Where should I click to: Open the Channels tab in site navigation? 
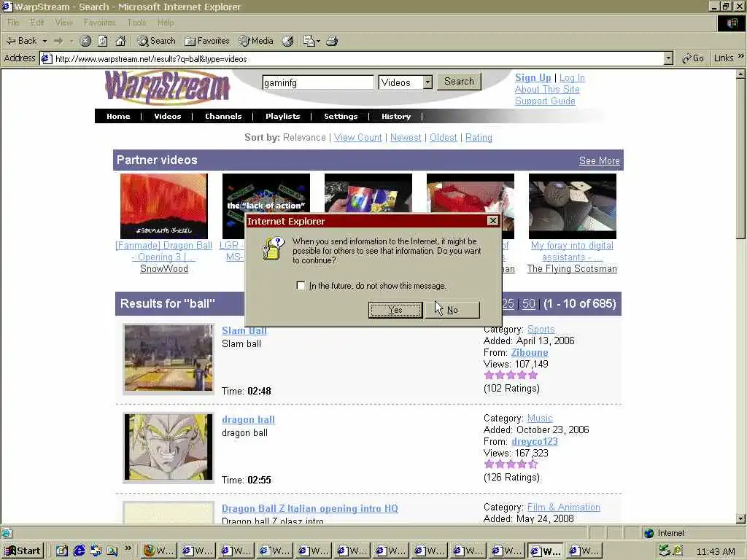[x=223, y=116]
